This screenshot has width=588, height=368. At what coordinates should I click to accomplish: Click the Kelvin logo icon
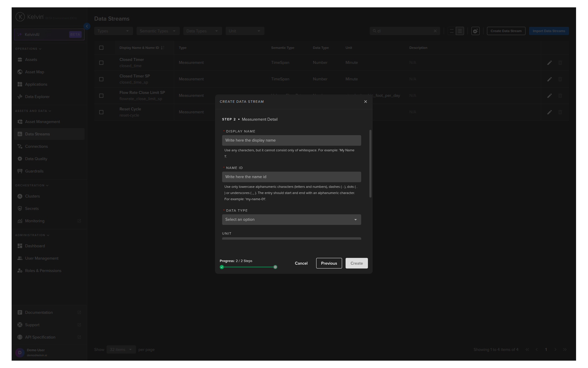20,17
